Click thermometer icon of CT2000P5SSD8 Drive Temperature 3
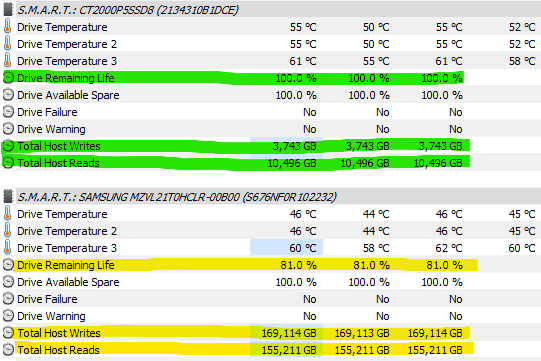 click(8, 60)
